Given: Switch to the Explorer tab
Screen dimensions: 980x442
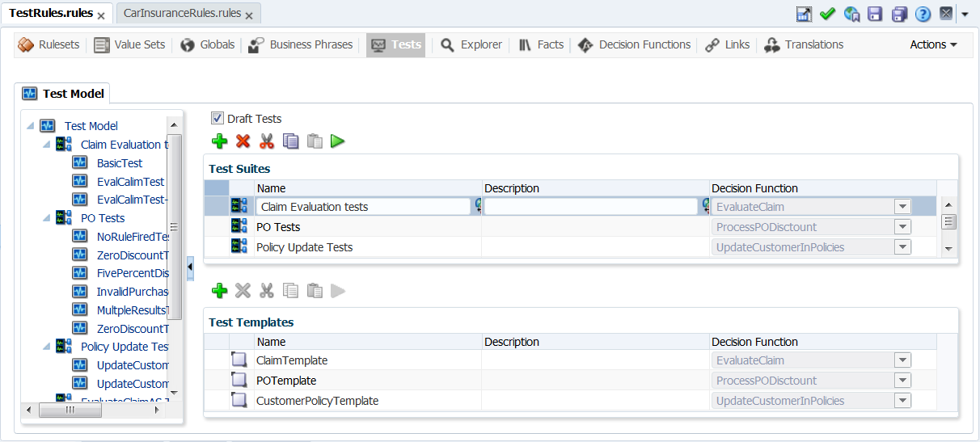Looking at the screenshot, I should click(472, 44).
